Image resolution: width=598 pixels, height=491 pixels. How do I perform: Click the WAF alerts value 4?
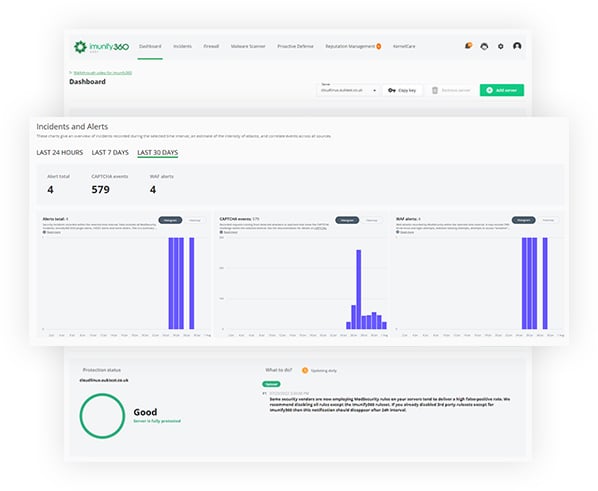pyautogui.click(x=153, y=190)
